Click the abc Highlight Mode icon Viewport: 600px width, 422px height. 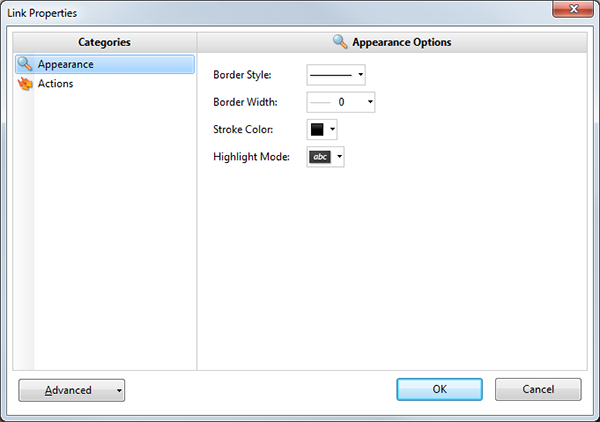[x=320, y=157]
